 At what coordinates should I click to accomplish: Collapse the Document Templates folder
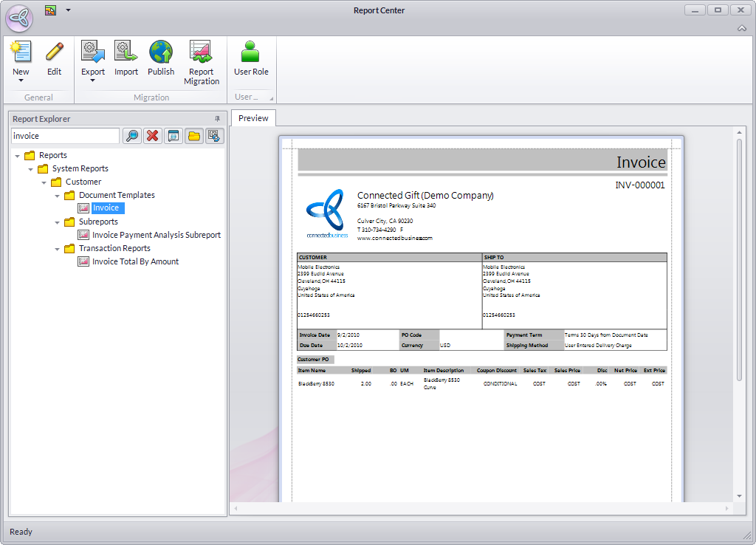coord(58,196)
